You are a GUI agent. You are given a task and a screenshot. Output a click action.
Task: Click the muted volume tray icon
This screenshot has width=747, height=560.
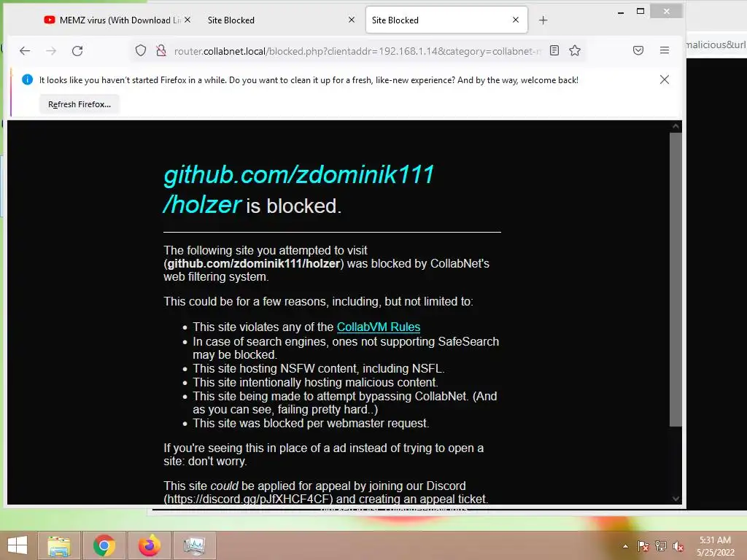pyautogui.click(x=678, y=546)
